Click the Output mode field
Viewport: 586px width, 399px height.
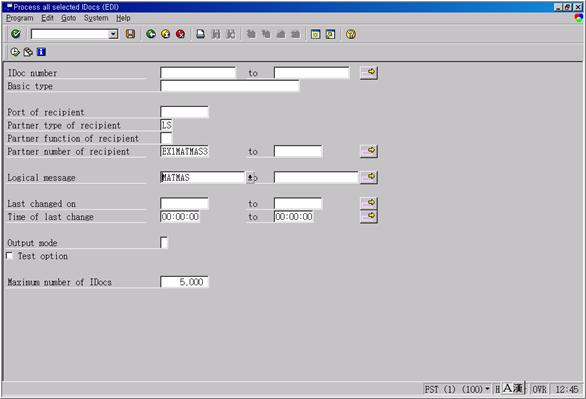pos(164,242)
